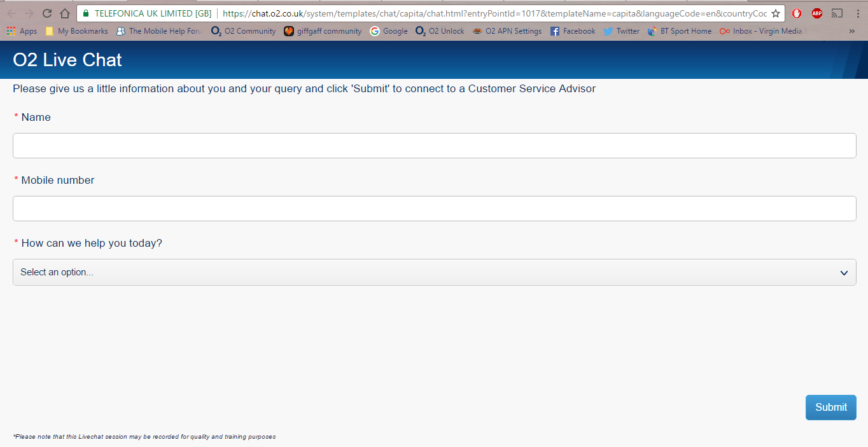Open the Facebook bookmark

click(573, 31)
